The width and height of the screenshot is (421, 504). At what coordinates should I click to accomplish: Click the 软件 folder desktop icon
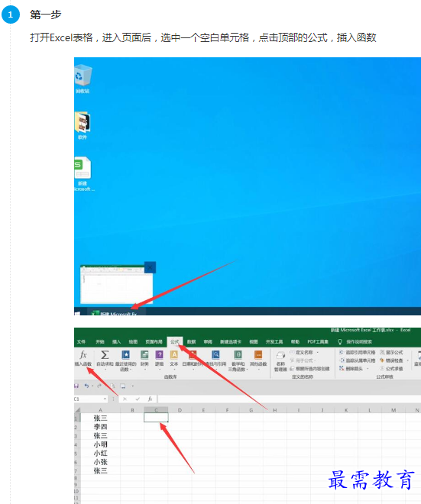tap(83, 126)
